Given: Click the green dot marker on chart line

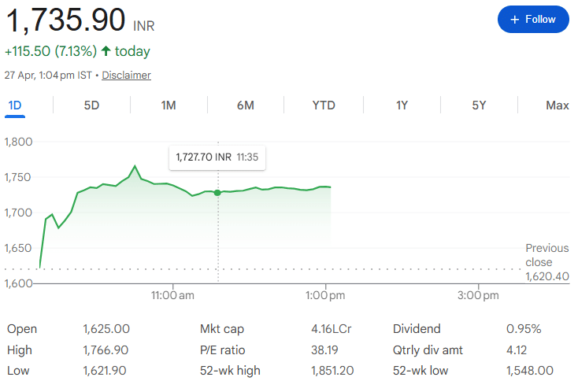Looking at the screenshot, I should (x=217, y=192).
